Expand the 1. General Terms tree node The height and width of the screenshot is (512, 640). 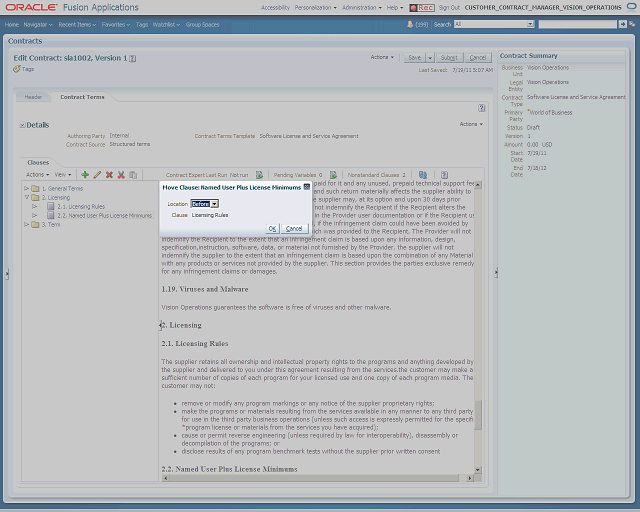pos(26,189)
